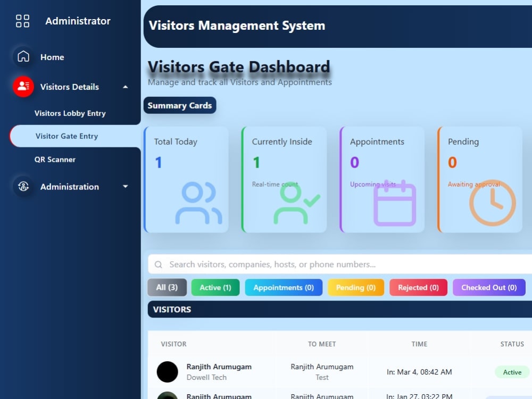Screen dimensions: 532x399
Task: Click the STATUS column header
Action: point(512,344)
